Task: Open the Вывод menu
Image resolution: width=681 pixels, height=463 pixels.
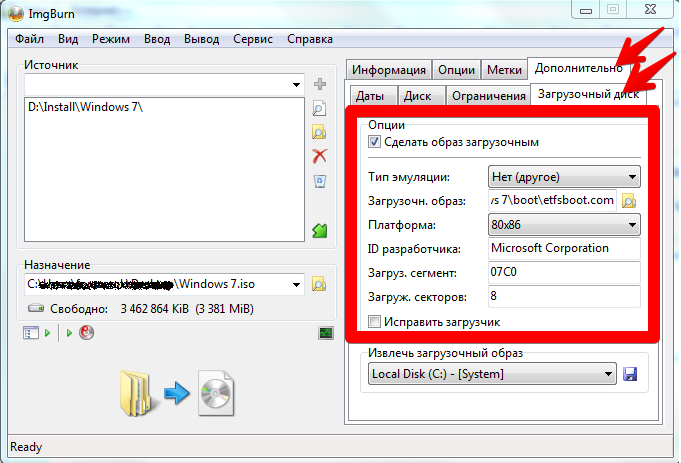Action: 202,39
